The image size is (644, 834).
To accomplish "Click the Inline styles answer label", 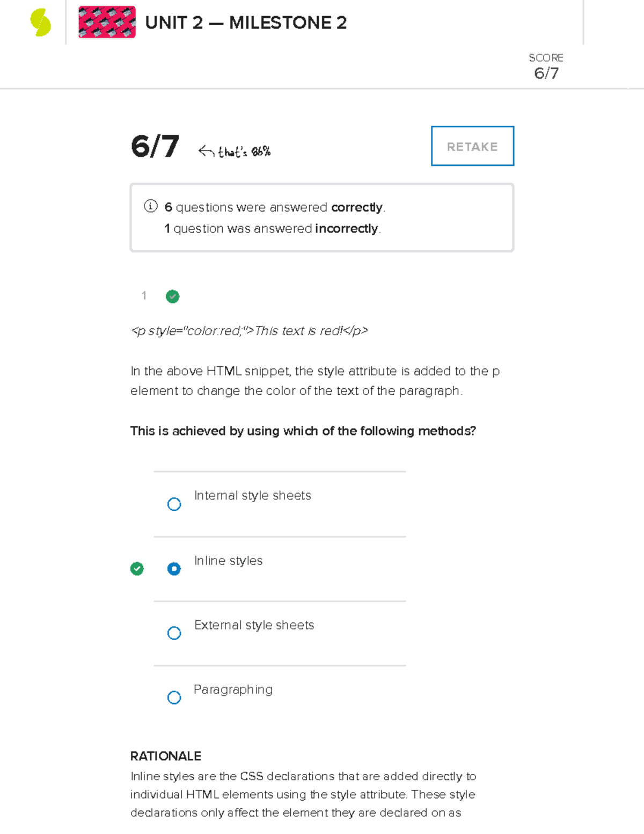I will click(228, 561).
